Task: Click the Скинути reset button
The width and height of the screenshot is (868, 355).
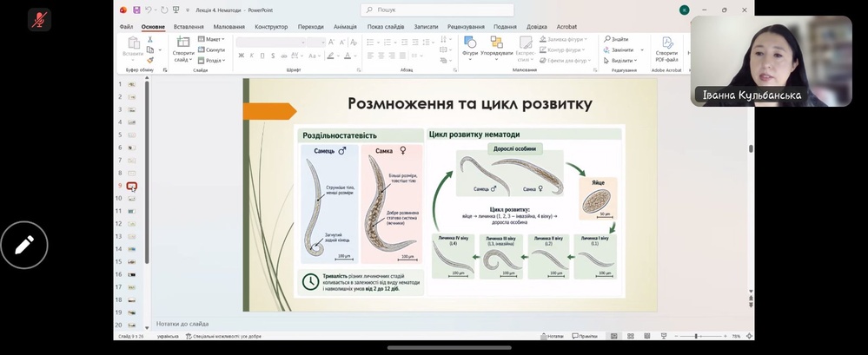Action: pyautogui.click(x=211, y=49)
